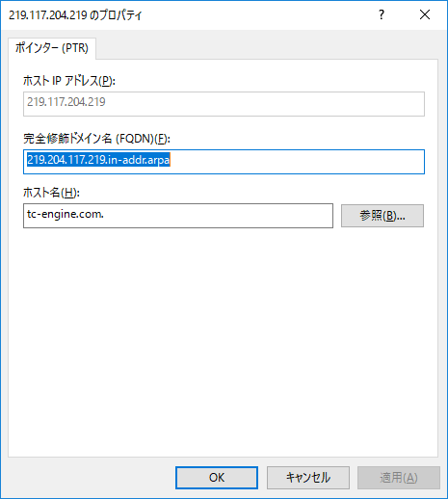Click highlighted 219.204.117.219.in-addr.arpa text
The image size is (448, 499).
click(x=98, y=160)
